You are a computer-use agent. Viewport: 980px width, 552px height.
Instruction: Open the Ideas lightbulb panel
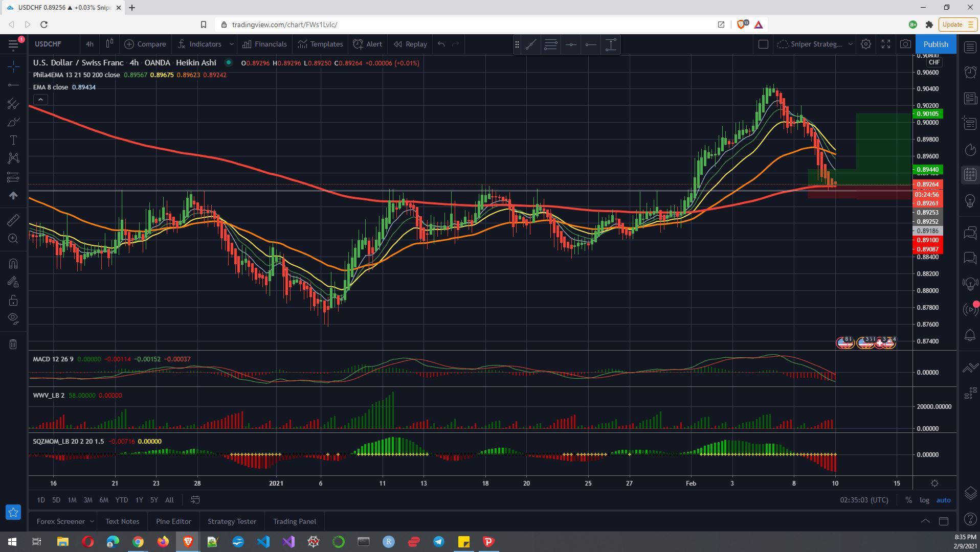[970, 200]
